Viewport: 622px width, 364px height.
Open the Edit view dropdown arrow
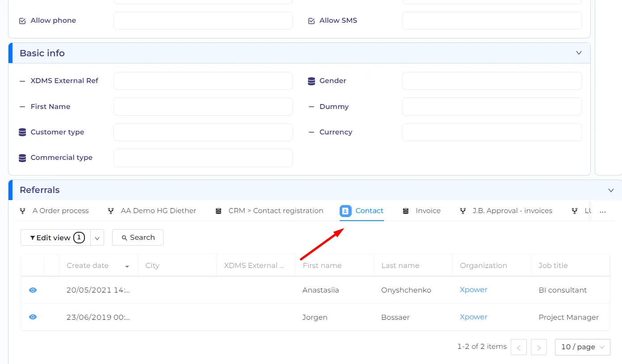point(97,238)
